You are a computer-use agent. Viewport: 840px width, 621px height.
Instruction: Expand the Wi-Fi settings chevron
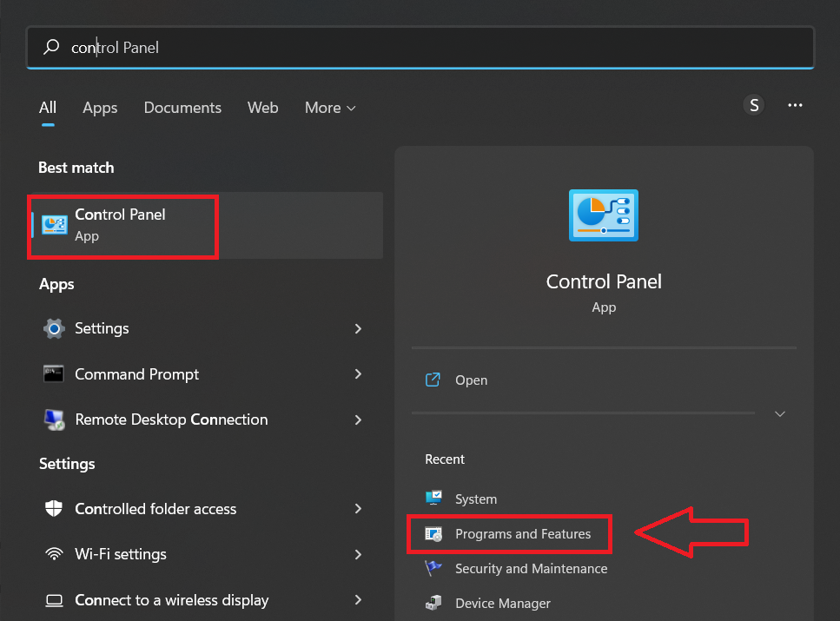(359, 554)
